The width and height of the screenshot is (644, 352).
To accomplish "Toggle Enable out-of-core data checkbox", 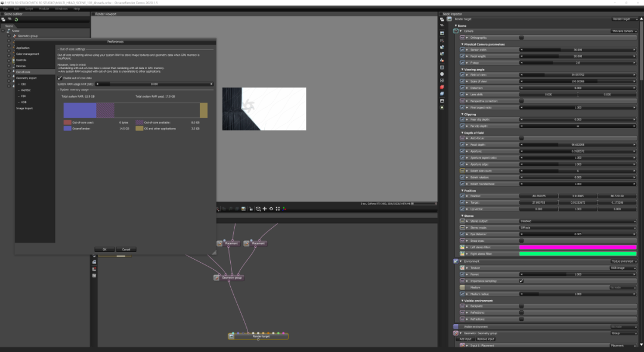I will point(60,78).
